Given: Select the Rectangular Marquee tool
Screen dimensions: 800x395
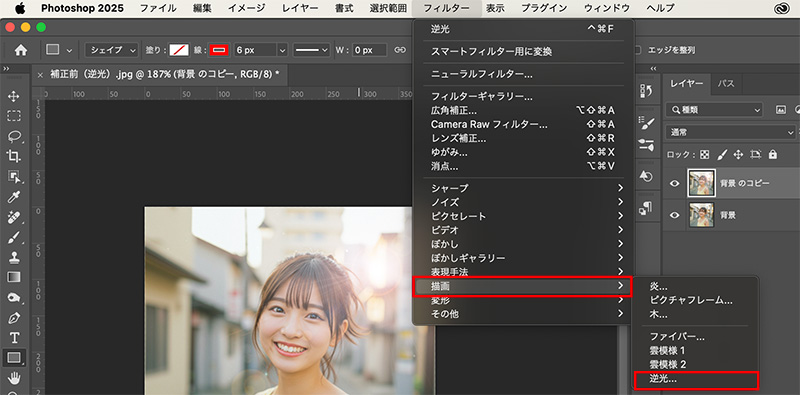Looking at the screenshot, I should (14, 116).
